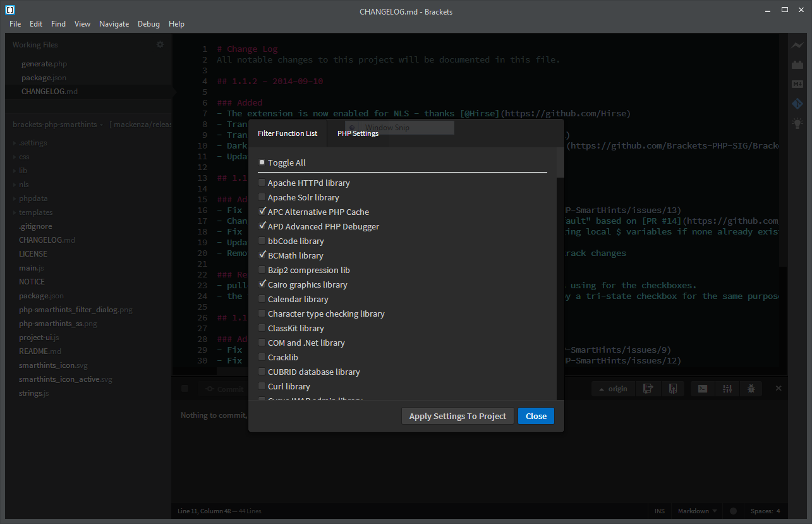Uncheck APD Advanced PHP Debugger
This screenshot has width=812, height=524.
tap(262, 226)
